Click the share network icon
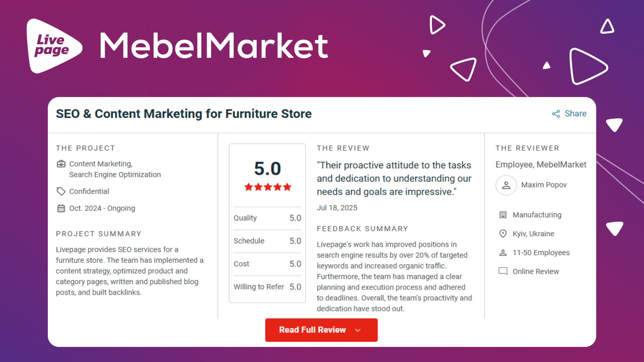The width and height of the screenshot is (644, 362). 556,114
